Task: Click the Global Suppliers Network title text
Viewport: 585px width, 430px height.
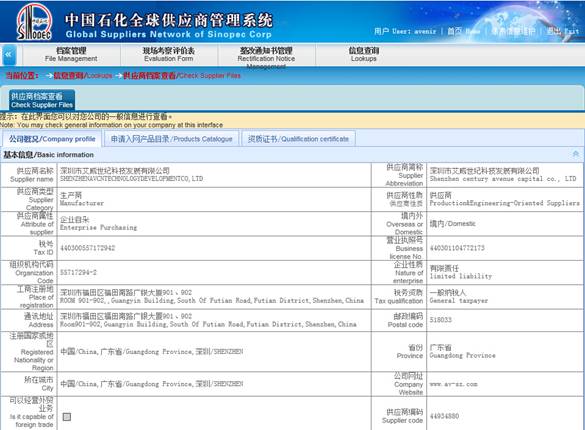Action: [168, 34]
